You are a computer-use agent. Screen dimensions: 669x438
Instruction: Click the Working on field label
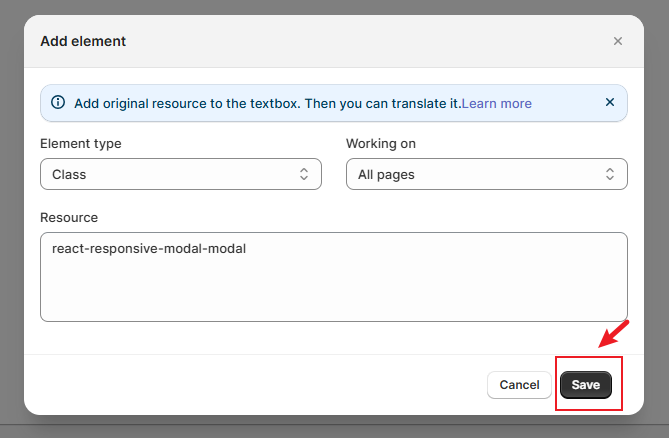(381, 144)
